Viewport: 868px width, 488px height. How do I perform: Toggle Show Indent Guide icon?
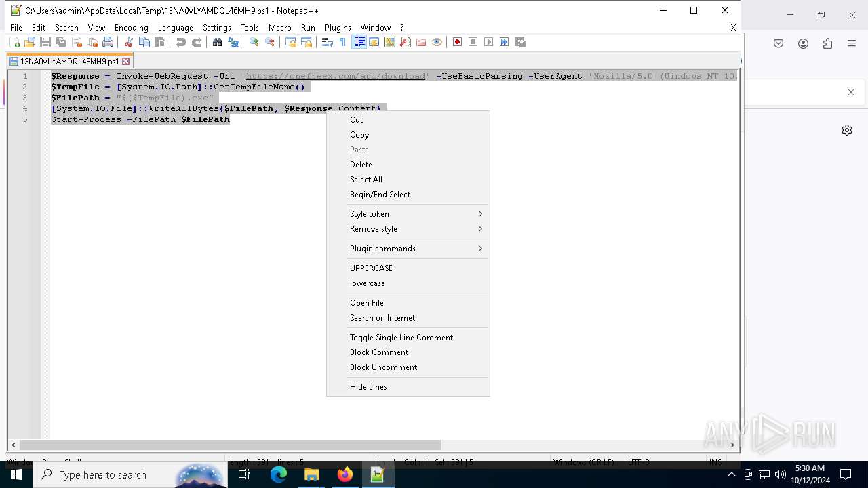click(359, 42)
